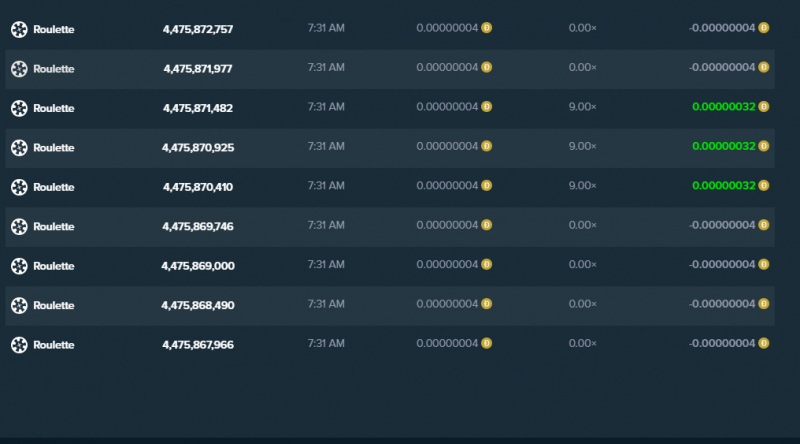Open bet ID 4,475,872,757
Viewport: 800px width, 444px height.
[x=198, y=30]
